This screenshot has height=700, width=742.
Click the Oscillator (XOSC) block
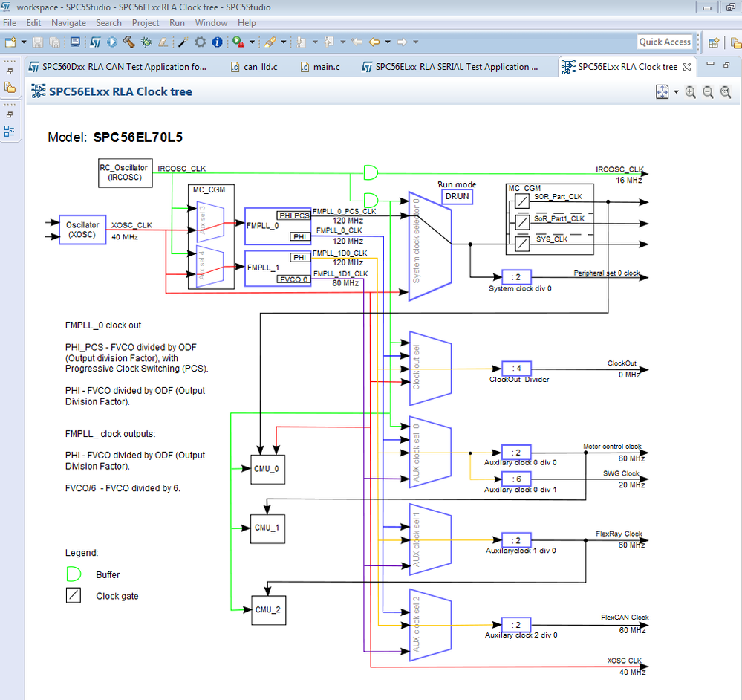(x=82, y=230)
